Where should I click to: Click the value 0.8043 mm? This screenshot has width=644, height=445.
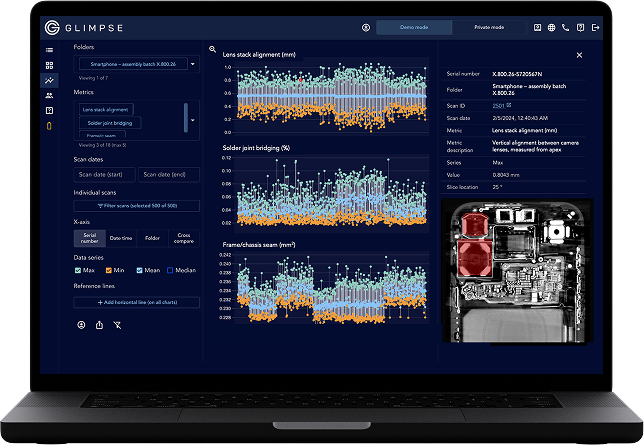point(506,175)
